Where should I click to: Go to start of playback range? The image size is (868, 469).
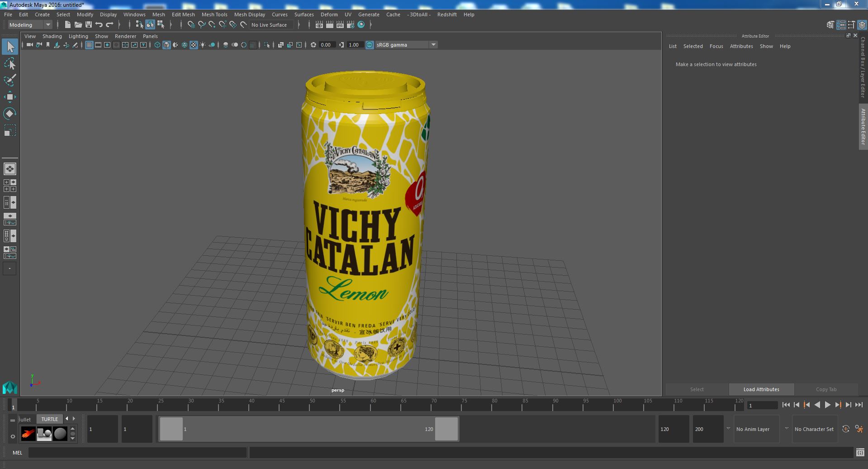point(786,405)
